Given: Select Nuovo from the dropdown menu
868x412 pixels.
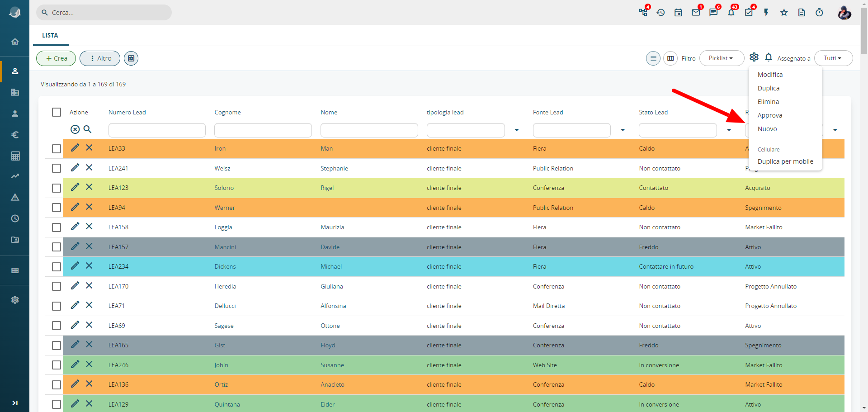Looking at the screenshot, I should click(785, 129).
